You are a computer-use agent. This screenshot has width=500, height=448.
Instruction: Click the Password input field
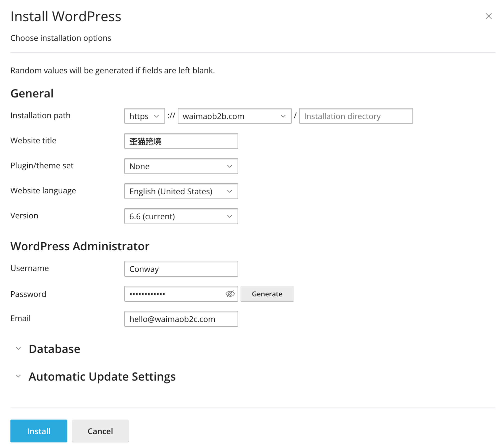pos(175,294)
